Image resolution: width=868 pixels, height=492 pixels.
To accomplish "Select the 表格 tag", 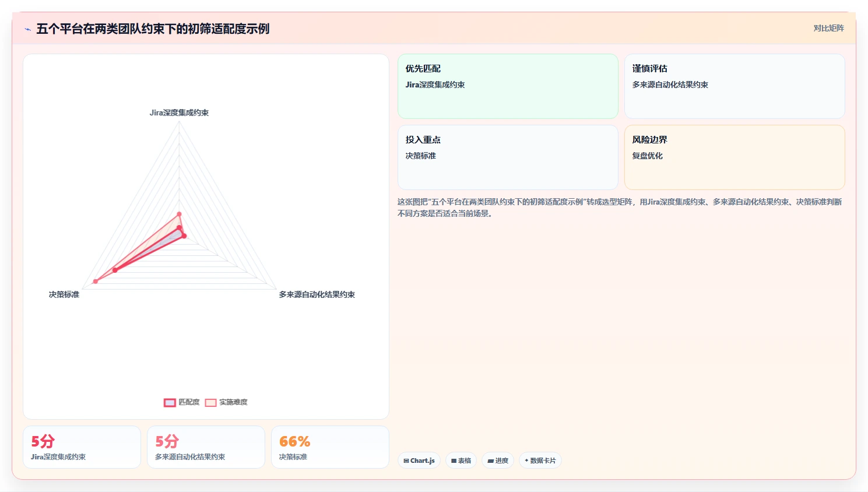I will pyautogui.click(x=461, y=461).
